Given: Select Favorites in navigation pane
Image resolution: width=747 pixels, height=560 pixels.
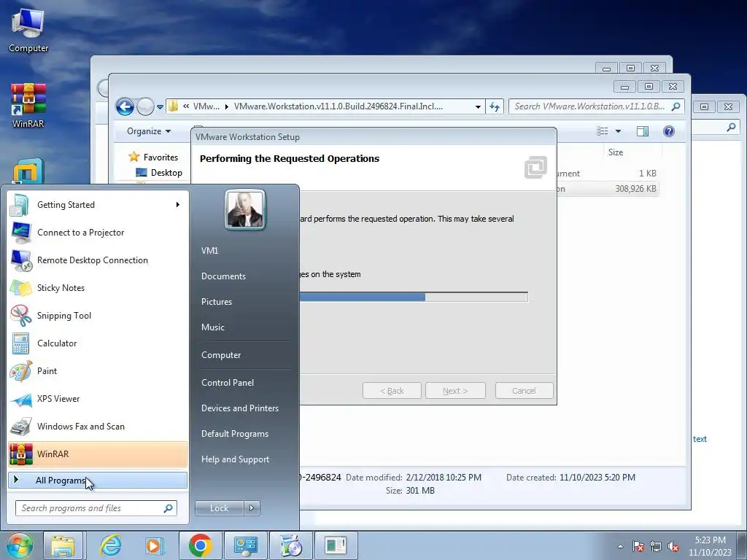Looking at the screenshot, I should 153,157.
